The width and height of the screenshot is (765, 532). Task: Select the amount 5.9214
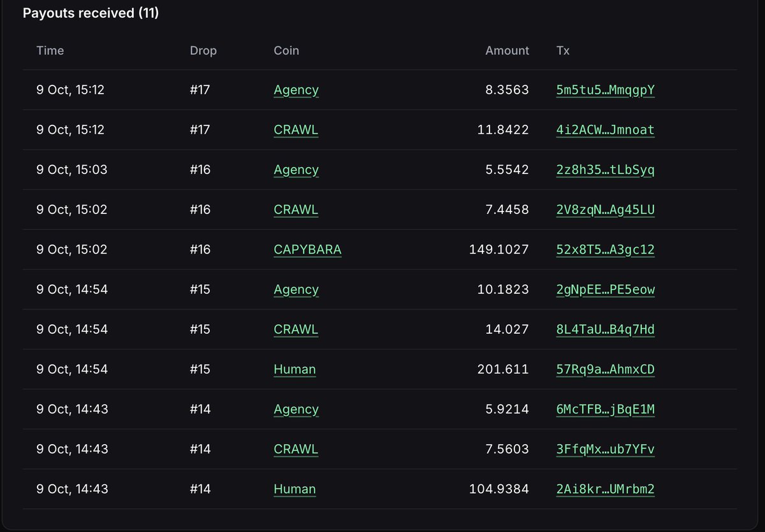tap(506, 409)
